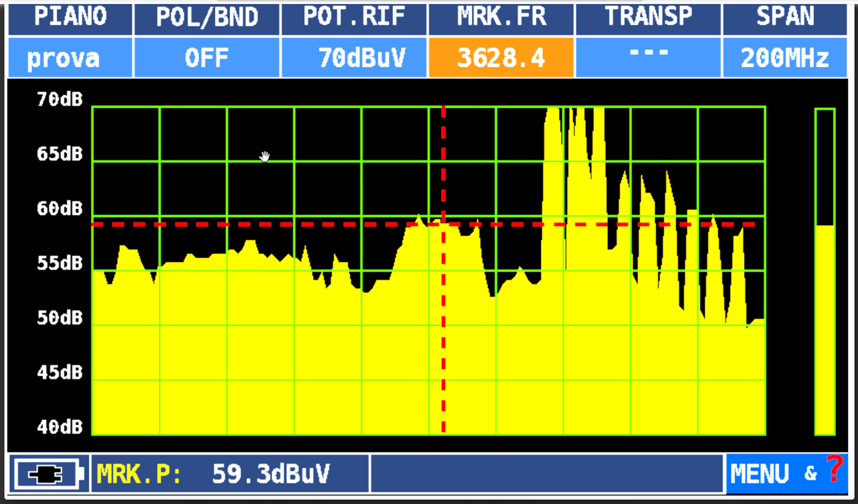
Task: Click the red vertical marker line
Action: pyautogui.click(x=443, y=271)
